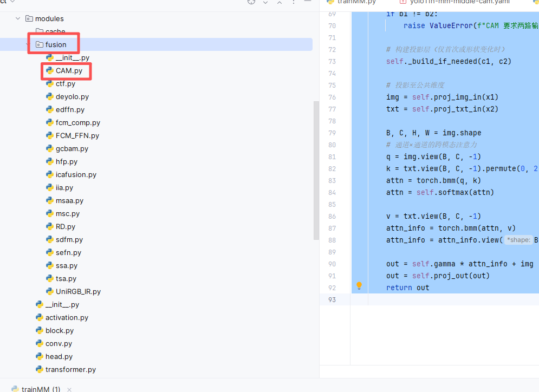Click the Python icon of msaa.py
This screenshot has height=392, width=539.
50,201
